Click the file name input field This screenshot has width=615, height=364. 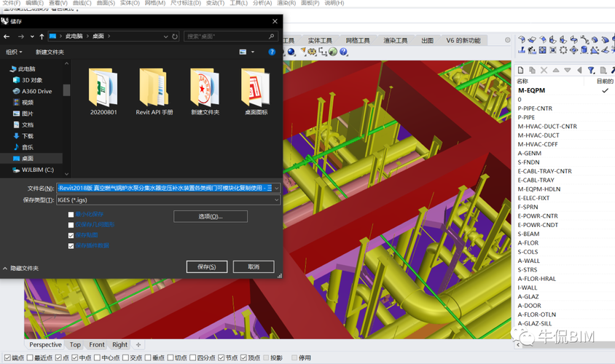(x=165, y=188)
